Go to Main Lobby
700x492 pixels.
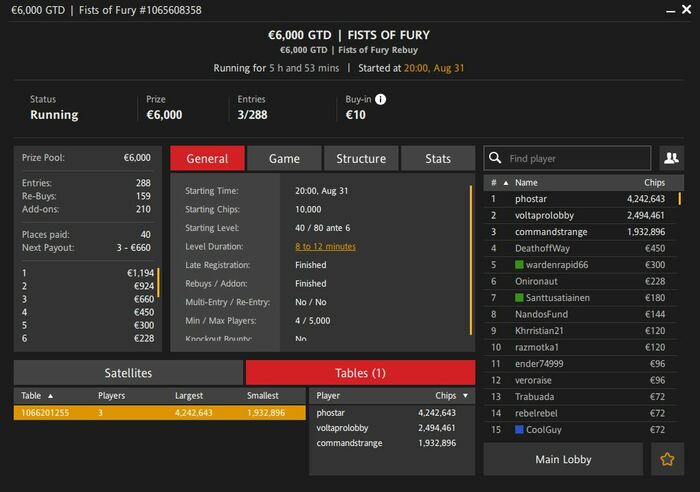click(563, 459)
